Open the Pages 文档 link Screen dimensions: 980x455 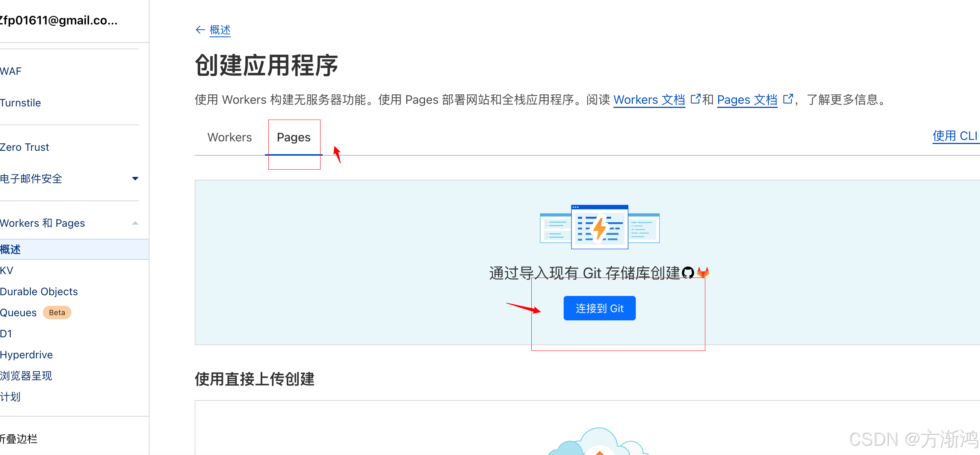click(x=747, y=100)
